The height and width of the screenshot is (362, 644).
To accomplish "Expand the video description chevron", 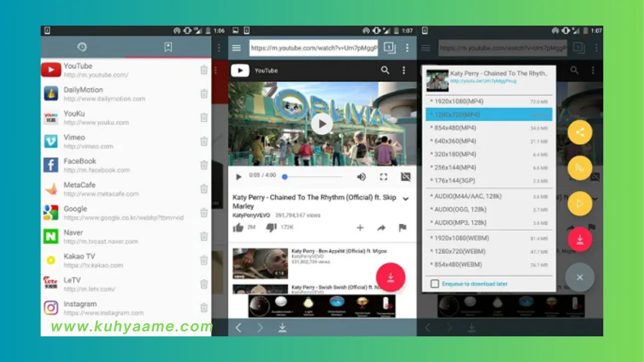I will point(406,199).
